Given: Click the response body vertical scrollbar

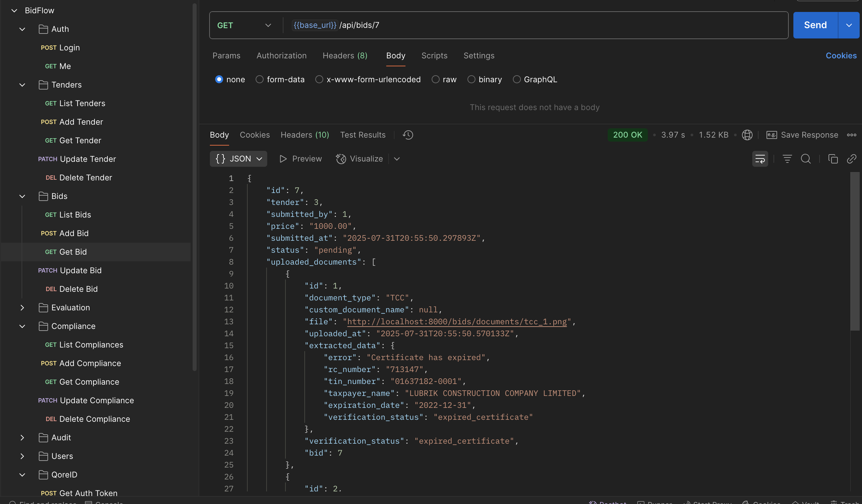Looking at the screenshot, I should pyautogui.click(x=854, y=251).
